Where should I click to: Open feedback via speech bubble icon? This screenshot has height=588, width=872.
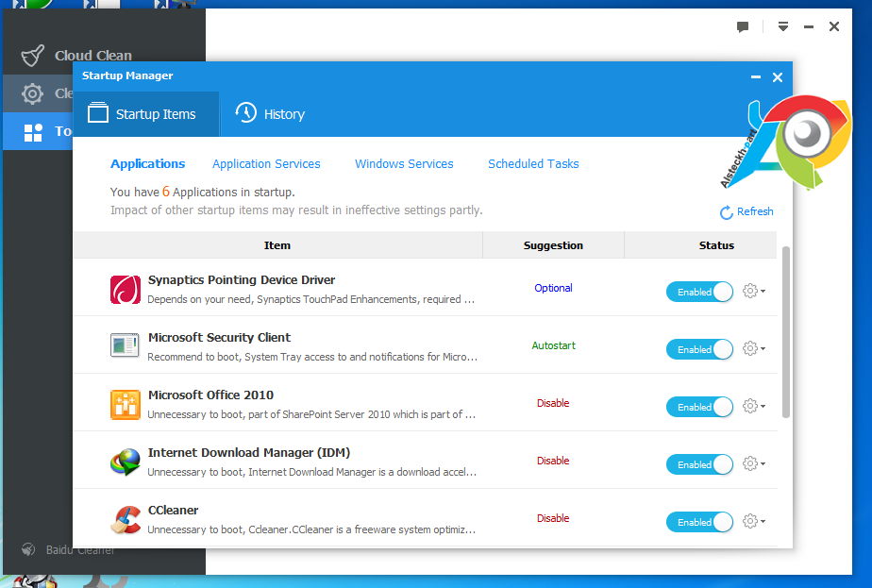743,26
